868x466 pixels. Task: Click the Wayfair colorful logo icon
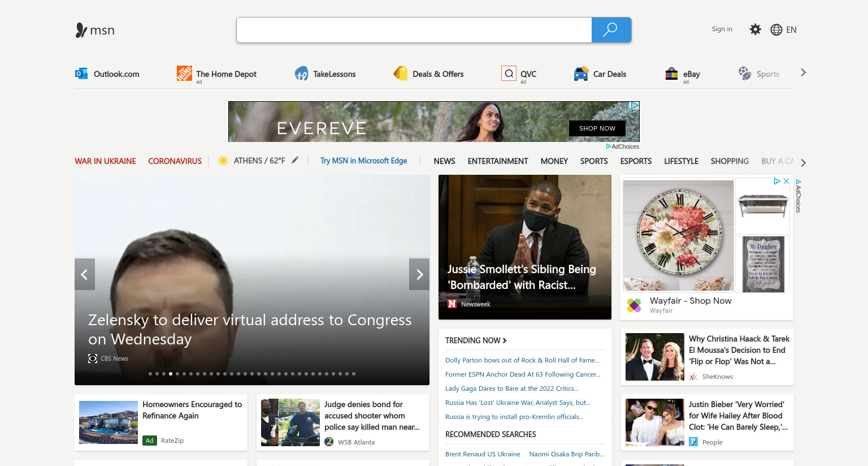click(x=634, y=305)
